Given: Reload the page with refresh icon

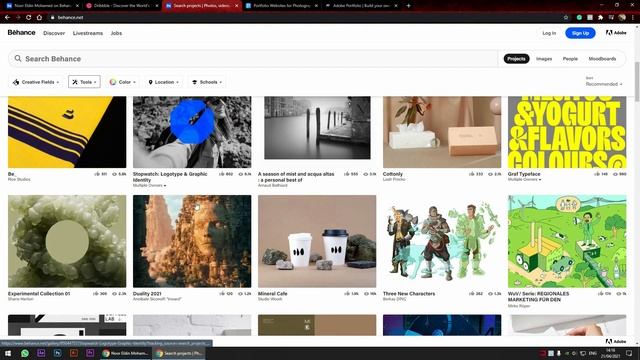Looking at the screenshot, I should [x=29, y=18].
